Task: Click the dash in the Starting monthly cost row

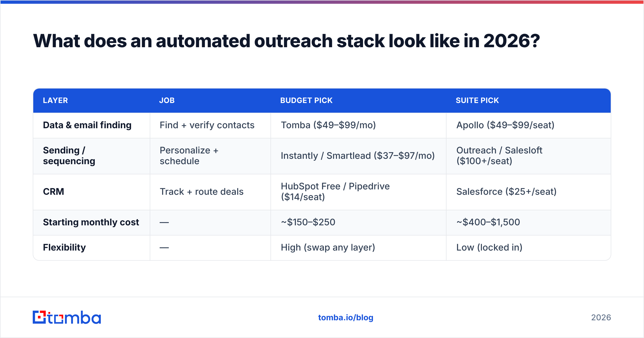Action: (164, 222)
